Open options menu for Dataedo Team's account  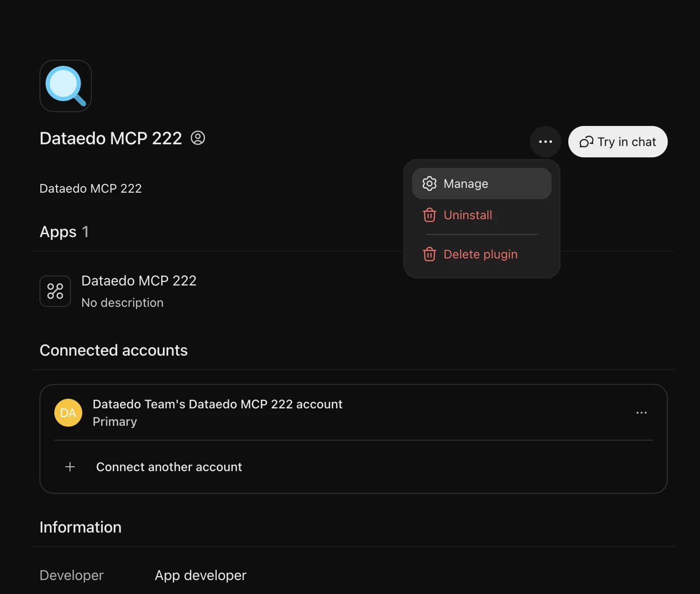coord(641,413)
